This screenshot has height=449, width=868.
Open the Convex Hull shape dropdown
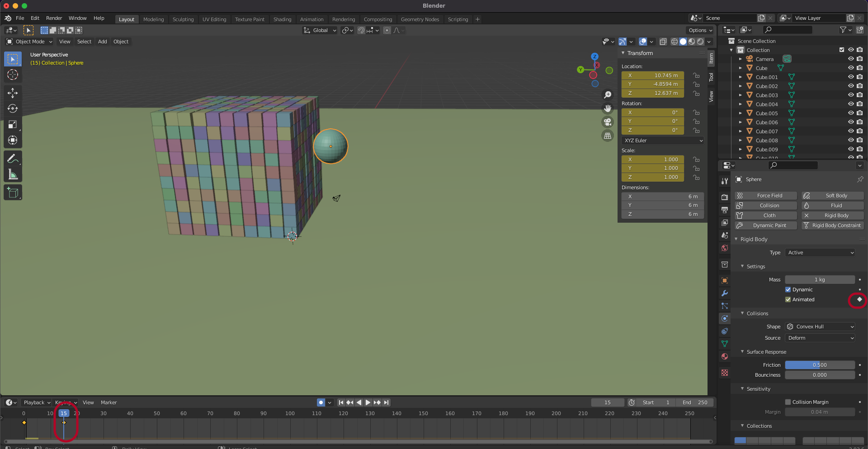point(820,327)
